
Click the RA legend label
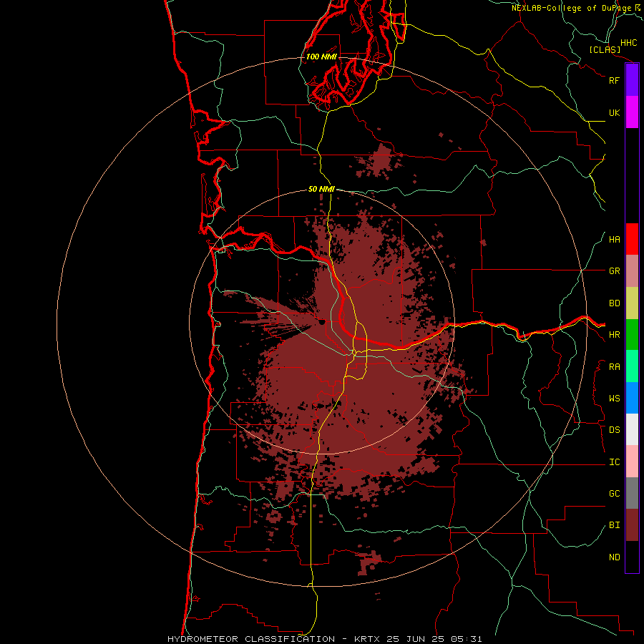(614, 367)
